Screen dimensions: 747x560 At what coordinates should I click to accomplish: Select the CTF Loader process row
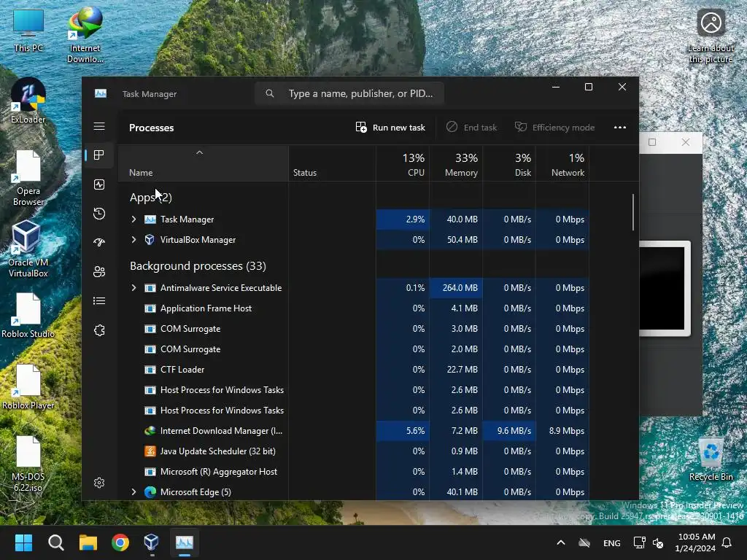pos(354,370)
